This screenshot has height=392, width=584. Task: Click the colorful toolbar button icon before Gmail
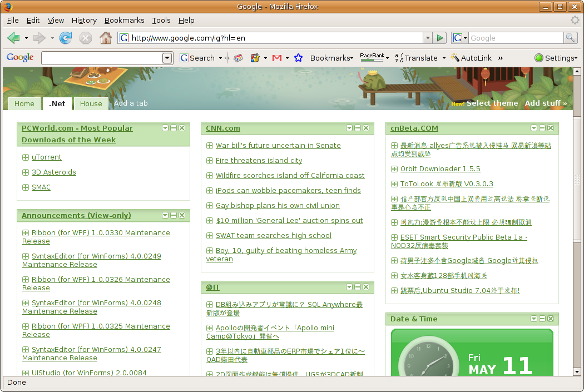pyautogui.click(x=255, y=58)
